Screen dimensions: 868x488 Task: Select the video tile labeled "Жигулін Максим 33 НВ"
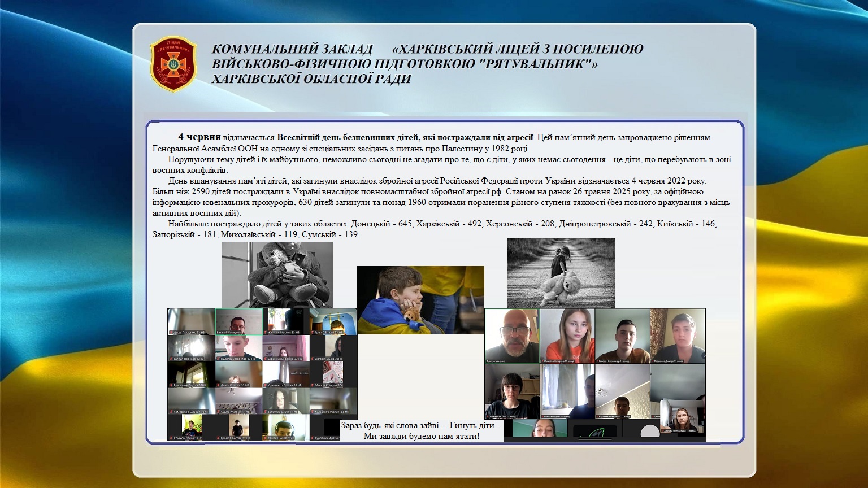point(286,321)
